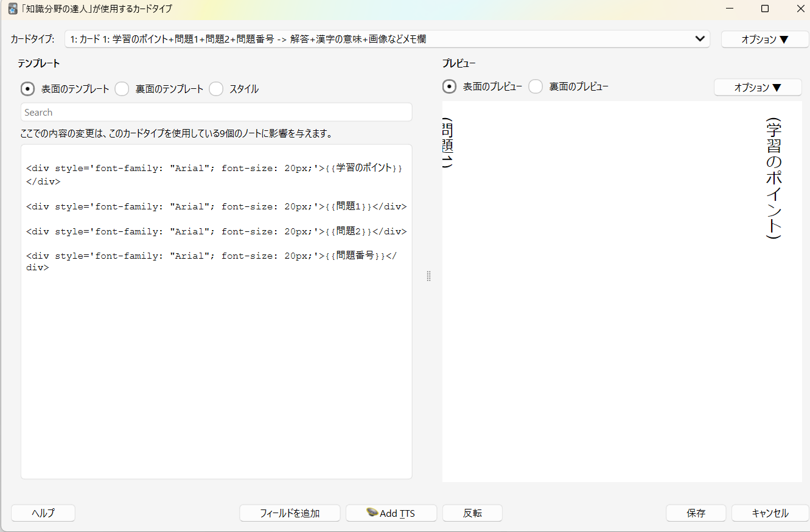Click the {{問題1}} field in the code
The width and height of the screenshot is (810, 532).
click(x=348, y=206)
